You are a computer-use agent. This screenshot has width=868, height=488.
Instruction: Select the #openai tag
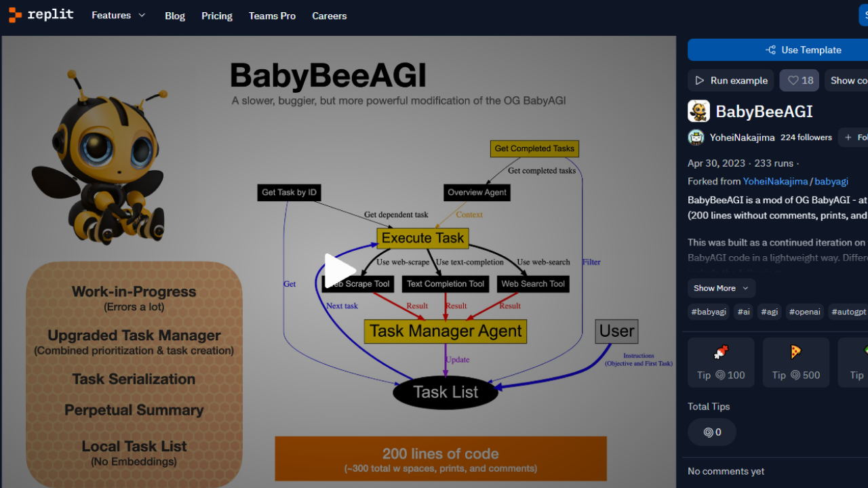805,312
